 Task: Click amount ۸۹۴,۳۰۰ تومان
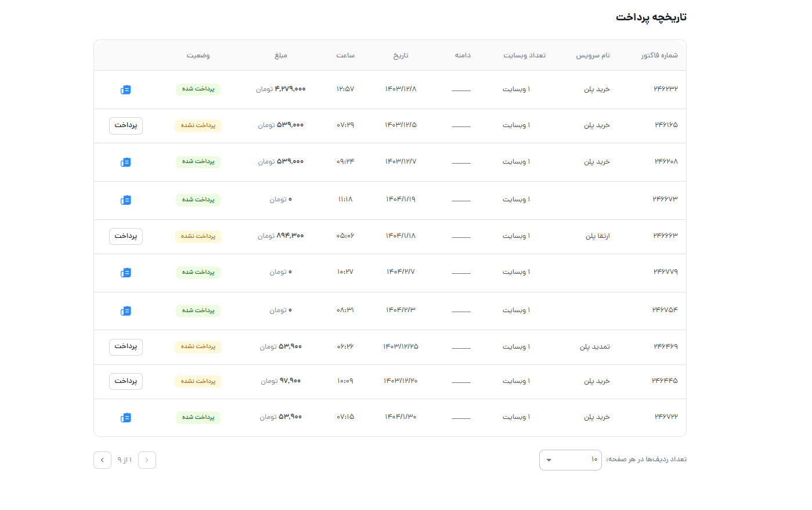(281, 236)
